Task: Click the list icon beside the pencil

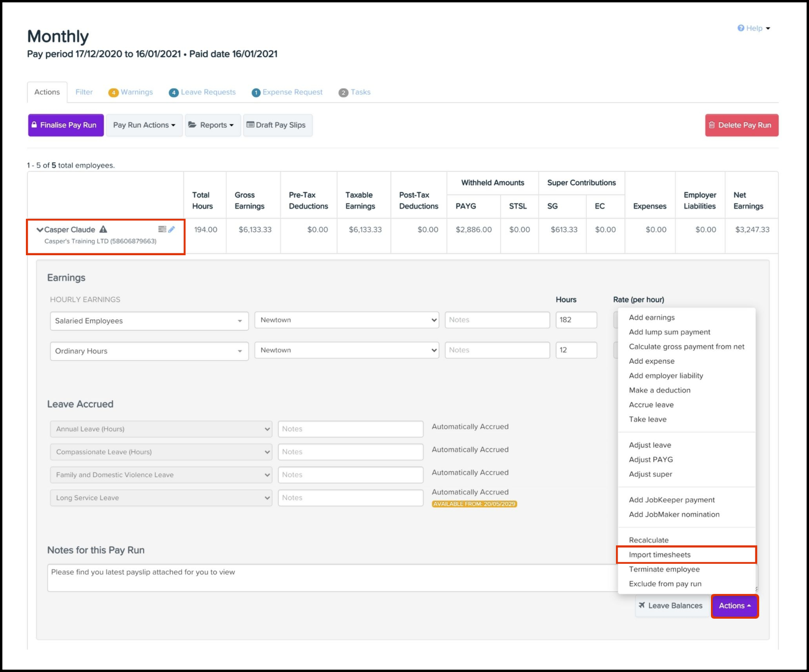Action: (162, 229)
